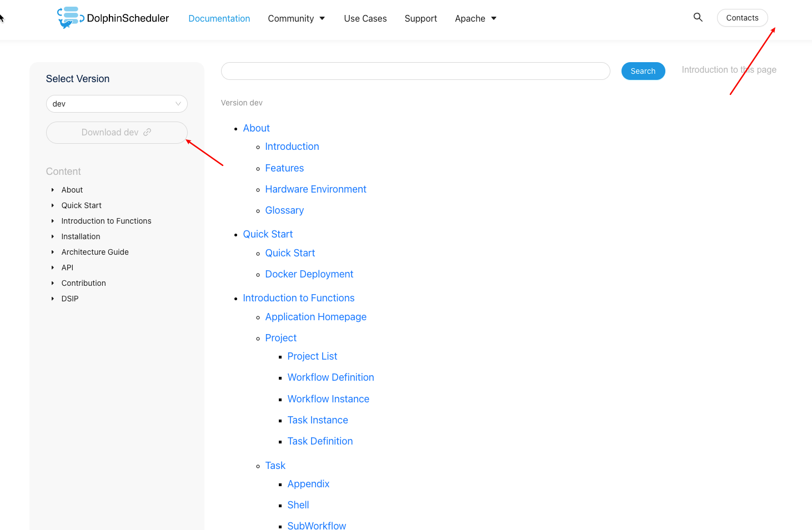Viewport: 812px width, 530px height.
Task: Open the Apache dropdown menu
Action: pos(475,18)
